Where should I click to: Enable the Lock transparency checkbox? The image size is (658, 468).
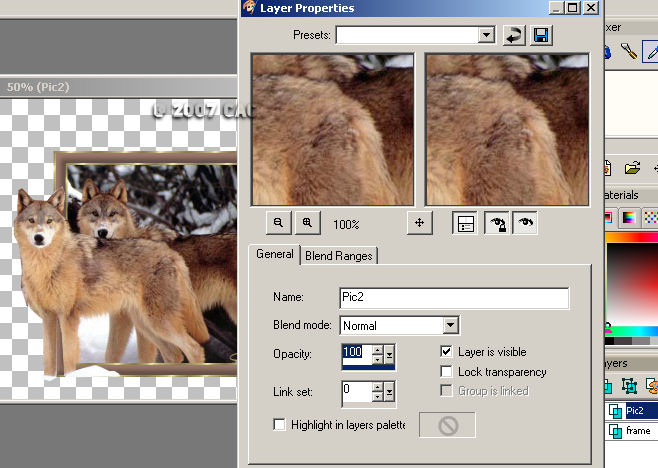coord(447,372)
